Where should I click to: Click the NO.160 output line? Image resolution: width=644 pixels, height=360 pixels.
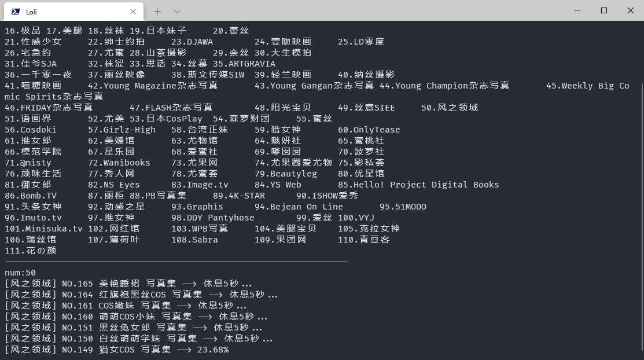pos(136,317)
